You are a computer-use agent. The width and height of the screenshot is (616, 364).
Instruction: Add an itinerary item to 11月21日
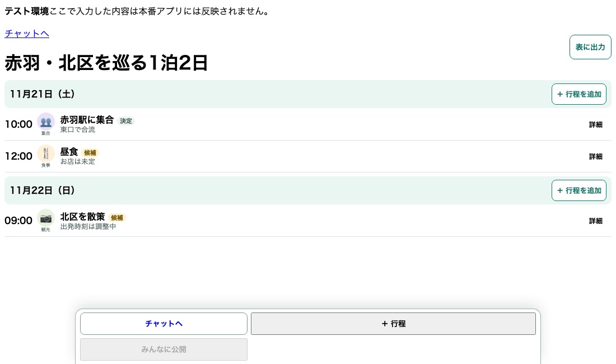[x=578, y=94]
